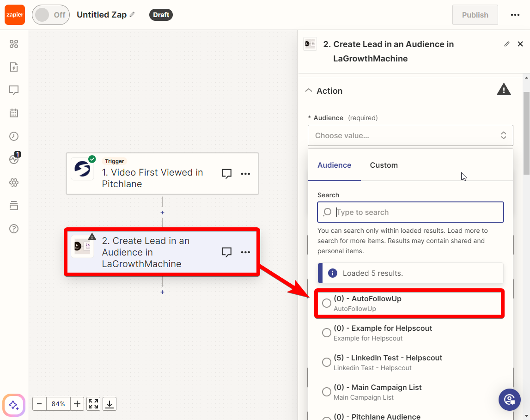Click the panel vertical scrollbar
The image size is (530, 420).
tap(526, 133)
